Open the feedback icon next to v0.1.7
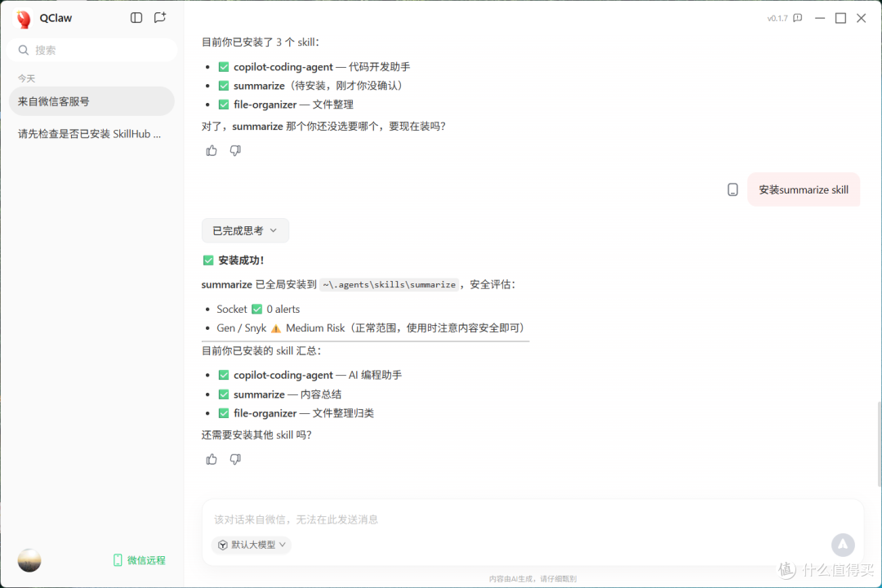The height and width of the screenshot is (588, 882). point(798,18)
